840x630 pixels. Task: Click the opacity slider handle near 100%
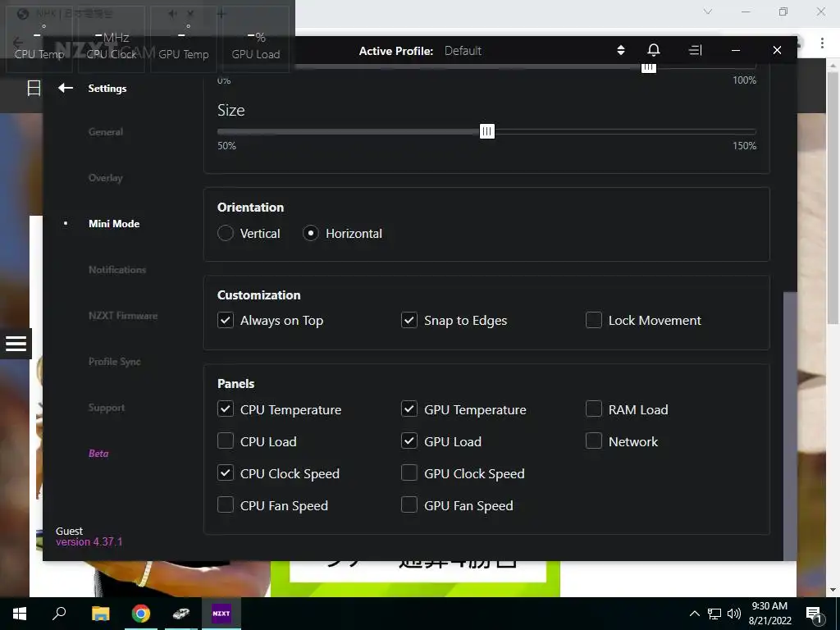point(649,67)
